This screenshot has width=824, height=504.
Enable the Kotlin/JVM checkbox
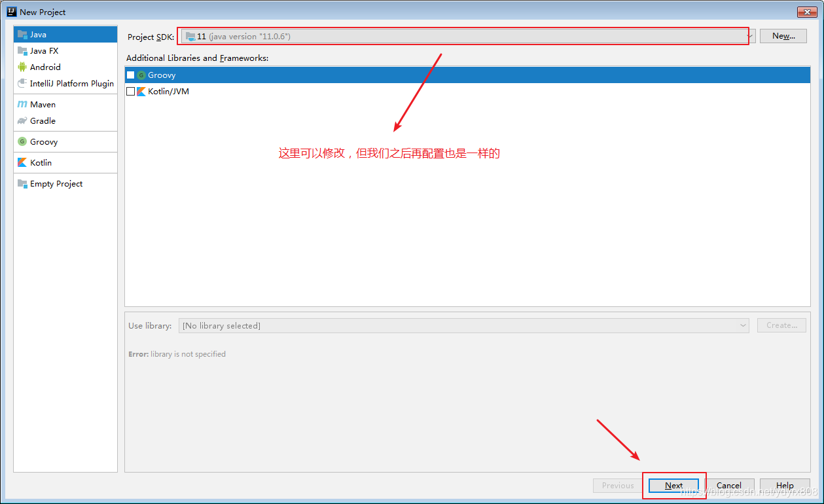130,92
